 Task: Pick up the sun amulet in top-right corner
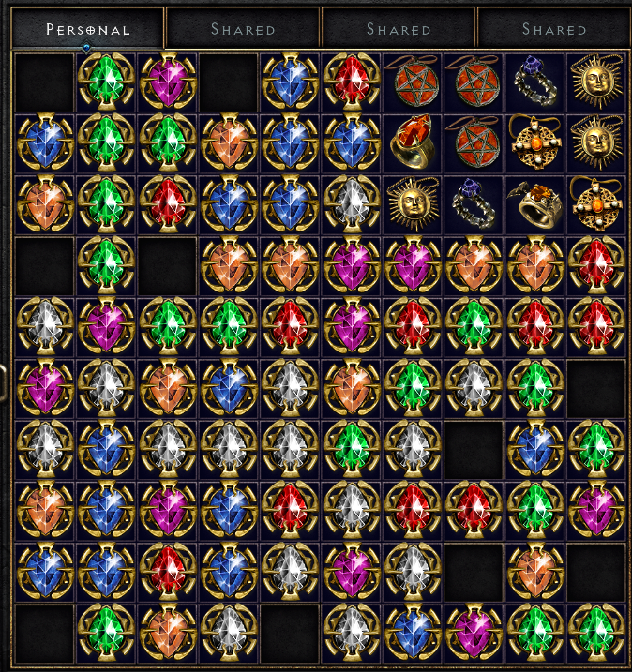coord(596,81)
